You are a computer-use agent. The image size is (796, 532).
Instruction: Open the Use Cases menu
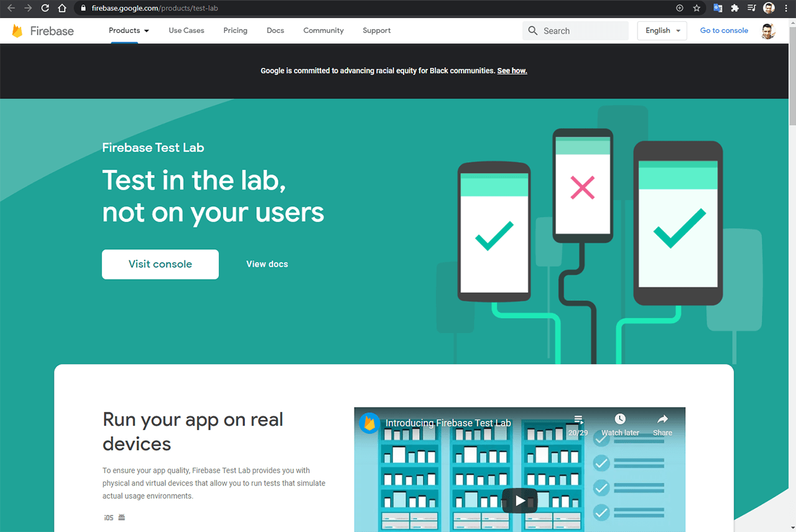pyautogui.click(x=187, y=30)
